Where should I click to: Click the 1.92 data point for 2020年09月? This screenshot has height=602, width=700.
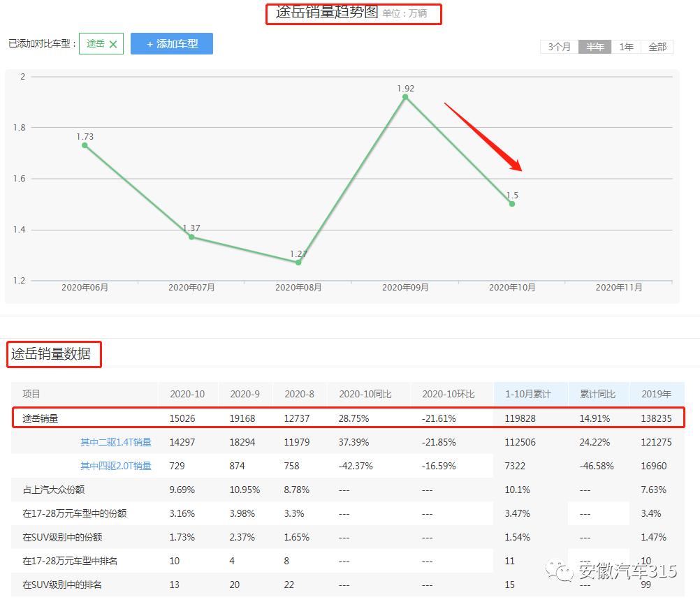pyautogui.click(x=405, y=96)
